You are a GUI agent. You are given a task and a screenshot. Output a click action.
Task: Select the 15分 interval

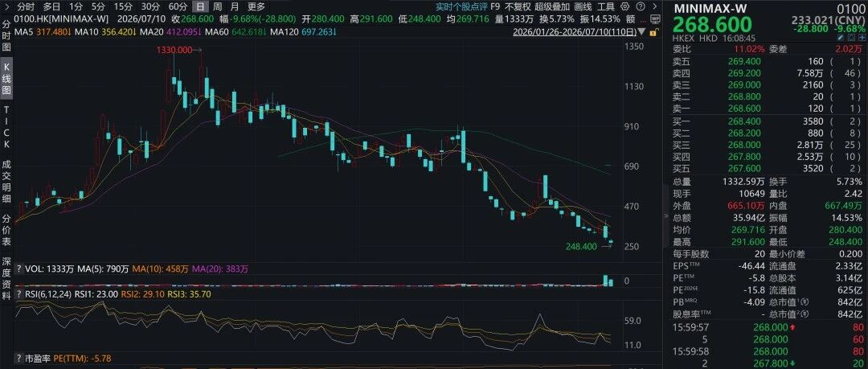[x=123, y=6]
